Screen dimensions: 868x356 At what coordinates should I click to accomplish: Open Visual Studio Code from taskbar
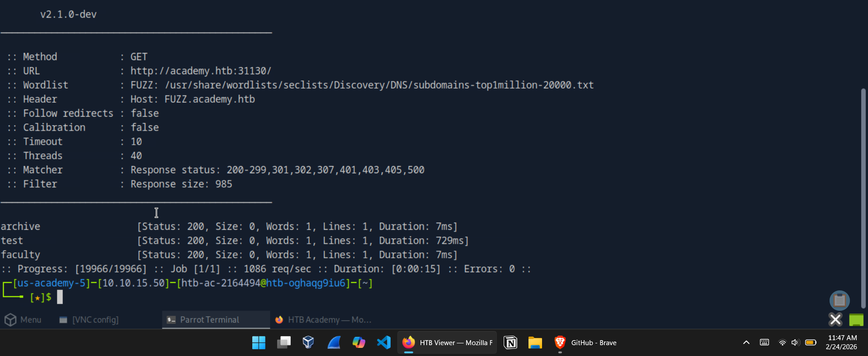384,343
